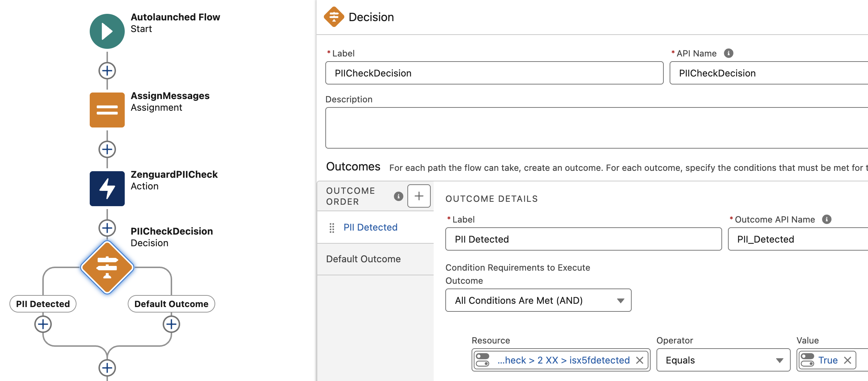868x381 pixels.
Task: Add element after the Start node
Action: tap(107, 71)
